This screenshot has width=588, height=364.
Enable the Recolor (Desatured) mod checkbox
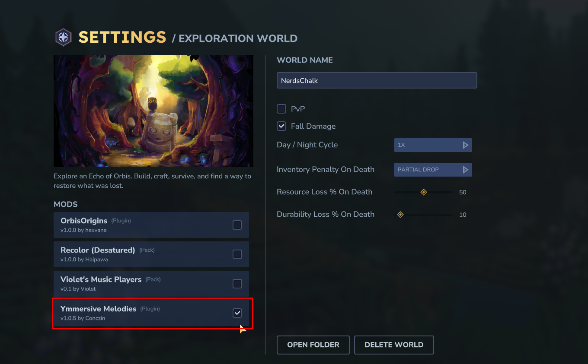[x=237, y=254]
